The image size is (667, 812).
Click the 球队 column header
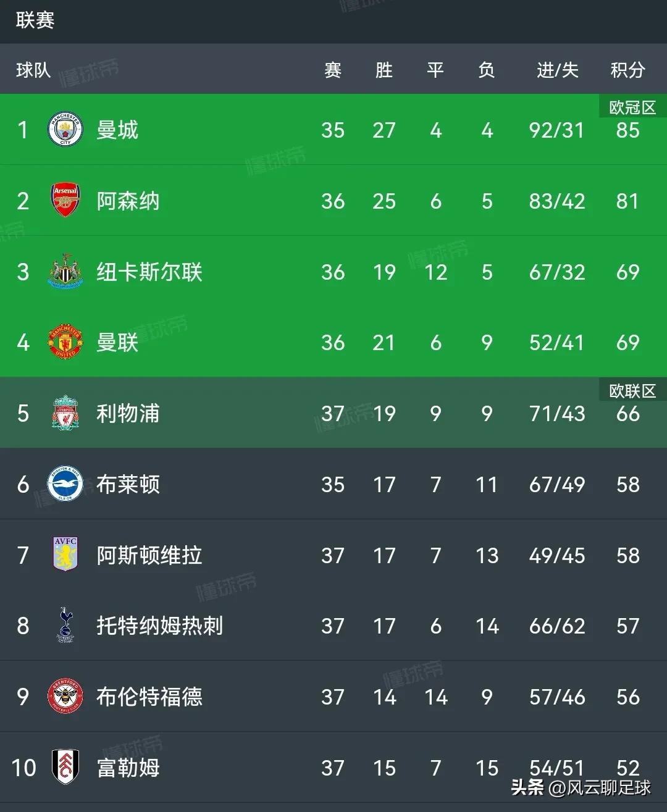click(x=32, y=70)
